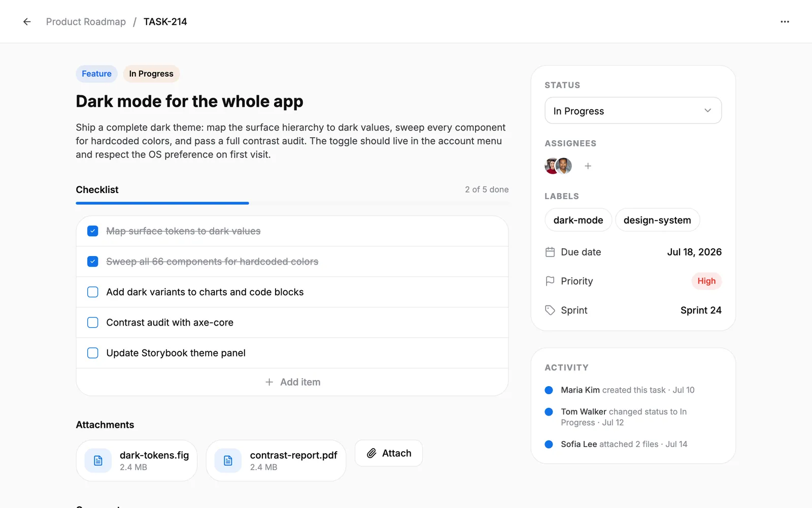Click the flag icon next to Priority
Image resolution: width=812 pixels, height=508 pixels.
550,281
